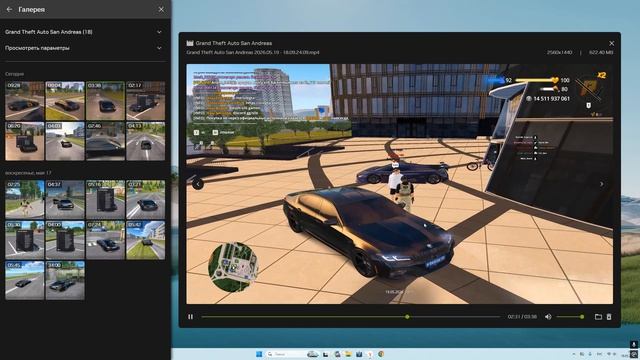Viewport: 640px width, 360px height.
Task: Adjust the volume slider handle
Action: pyautogui.click(x=582, y=317)
